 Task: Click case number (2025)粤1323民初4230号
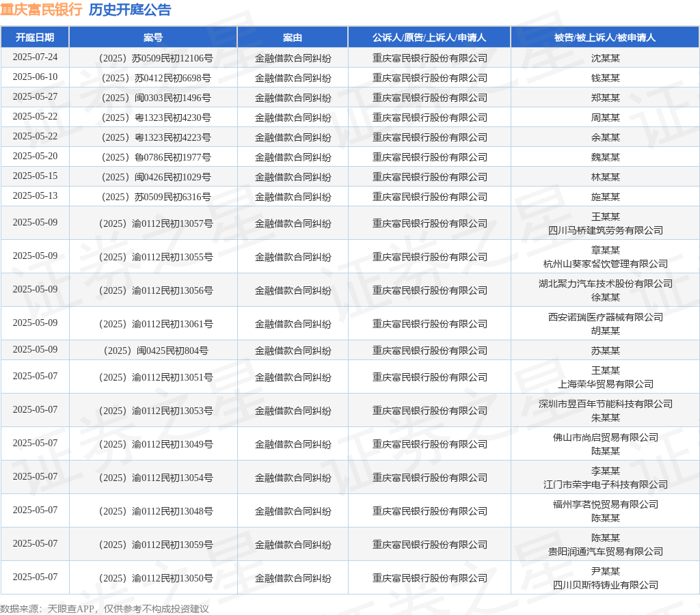pyautogui.click(x=155, y=118)
